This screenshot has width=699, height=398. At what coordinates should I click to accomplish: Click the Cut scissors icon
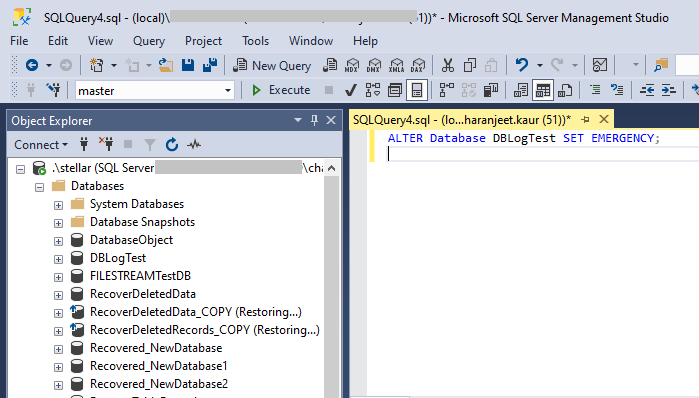[448, 66]
